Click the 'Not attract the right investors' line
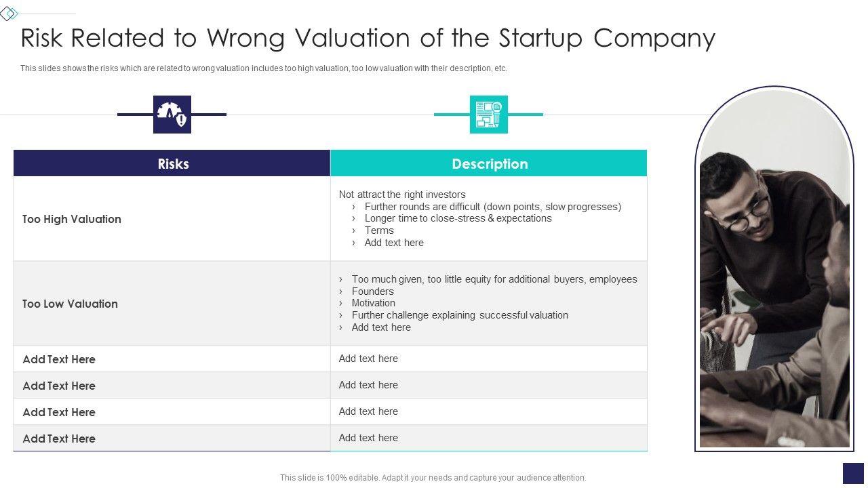The image size is (868, 488). pyautogui.click(x=402, y=195)
